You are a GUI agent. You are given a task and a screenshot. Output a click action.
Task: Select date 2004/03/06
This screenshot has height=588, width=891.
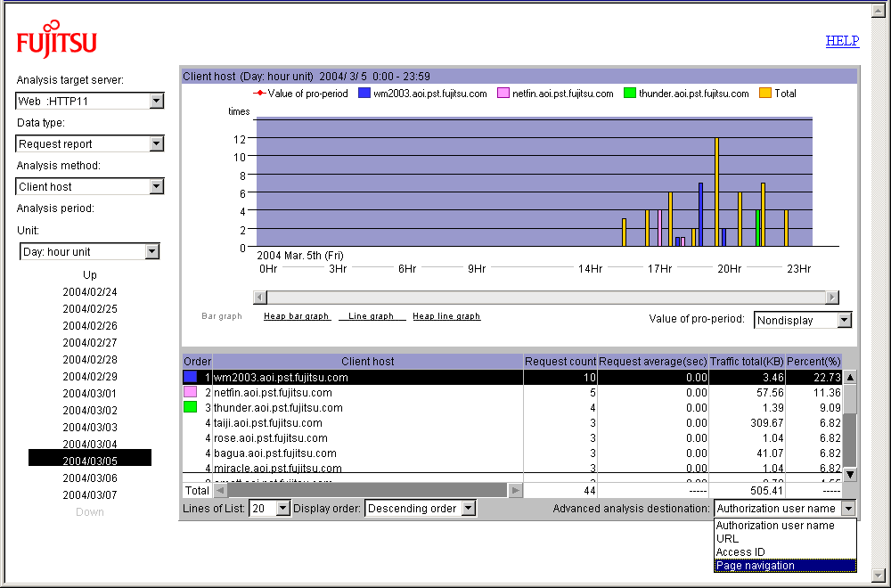[x=90, y=478]
